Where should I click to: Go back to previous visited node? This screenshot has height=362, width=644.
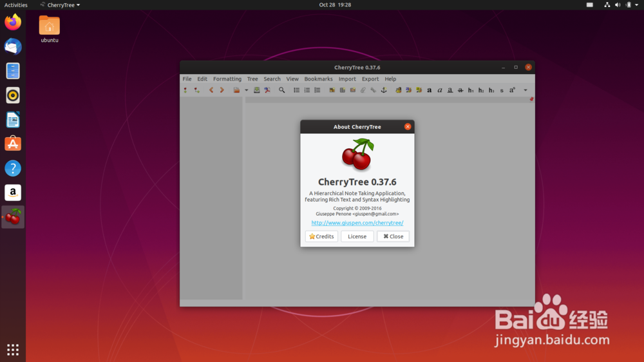click(211, 90)
